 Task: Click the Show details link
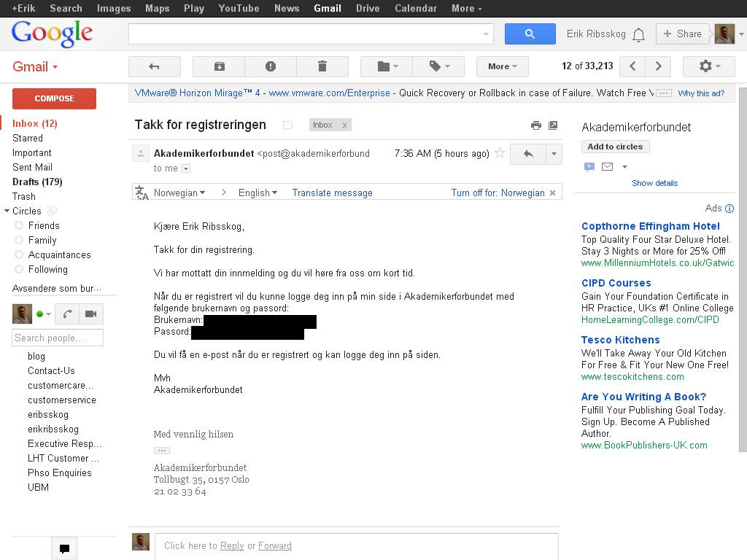point(654,183)
